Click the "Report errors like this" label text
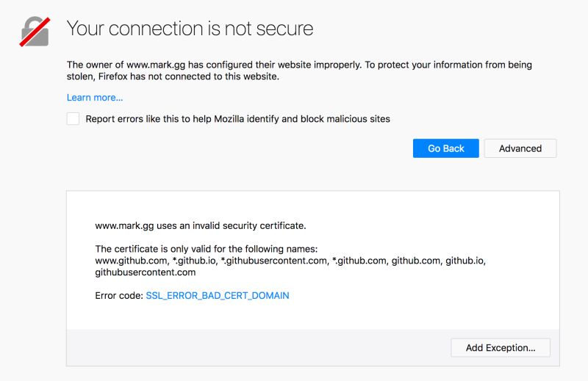The image size is (588, 381). point(237,119)
